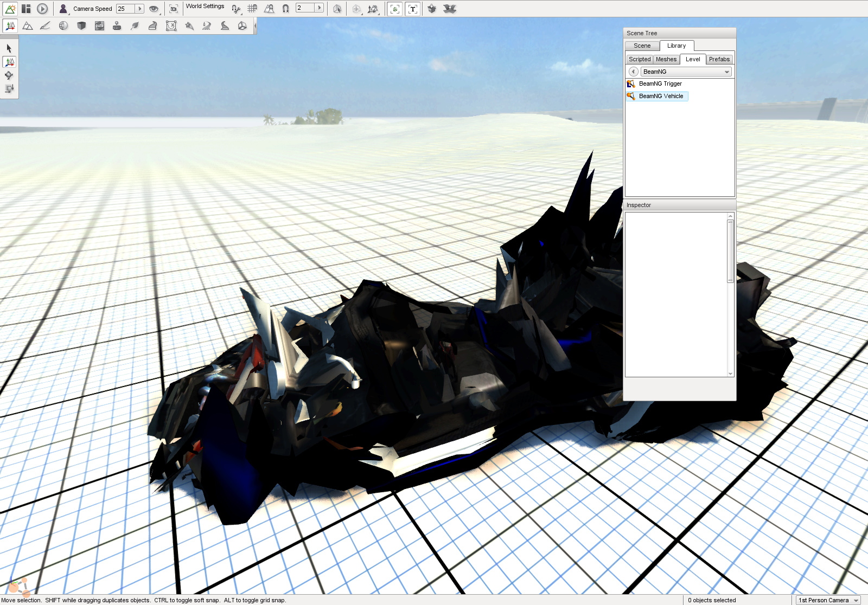This screenshot has width=868, height=605.
Task: Collapse the editor tools toolbar arrow
Action: (x=255, y=25)
